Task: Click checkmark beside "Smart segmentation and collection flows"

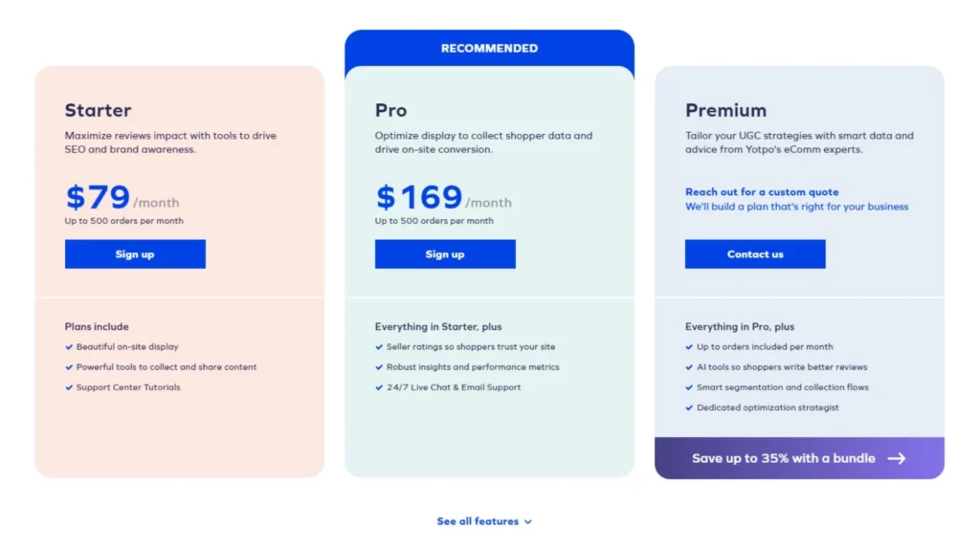Action: click(689, 386)
